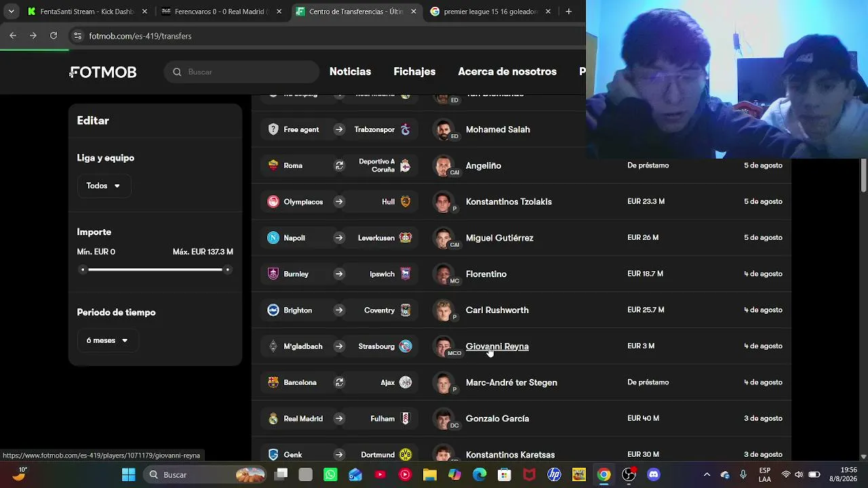Viewport: 868px width, 488px height.
Task: Click the minimum amount slider handle
Action: (x=83, y=270)
